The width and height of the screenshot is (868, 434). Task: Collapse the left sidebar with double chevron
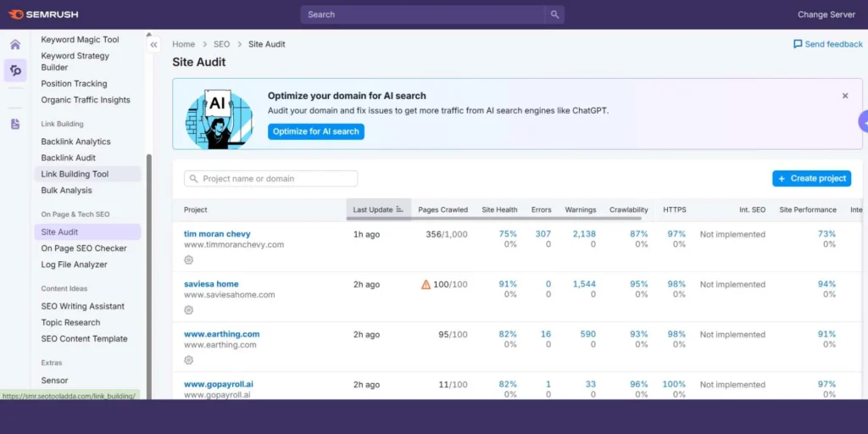(x=153, y=45)
